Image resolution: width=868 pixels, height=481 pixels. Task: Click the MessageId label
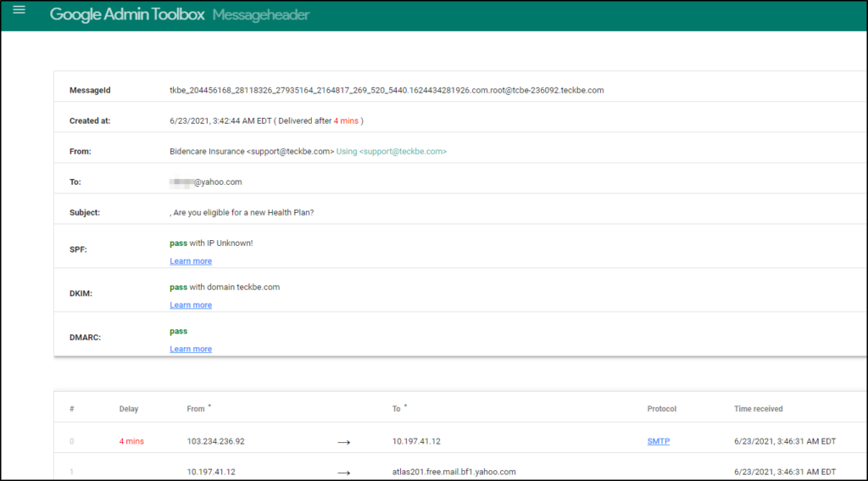(x=90, y=90)
